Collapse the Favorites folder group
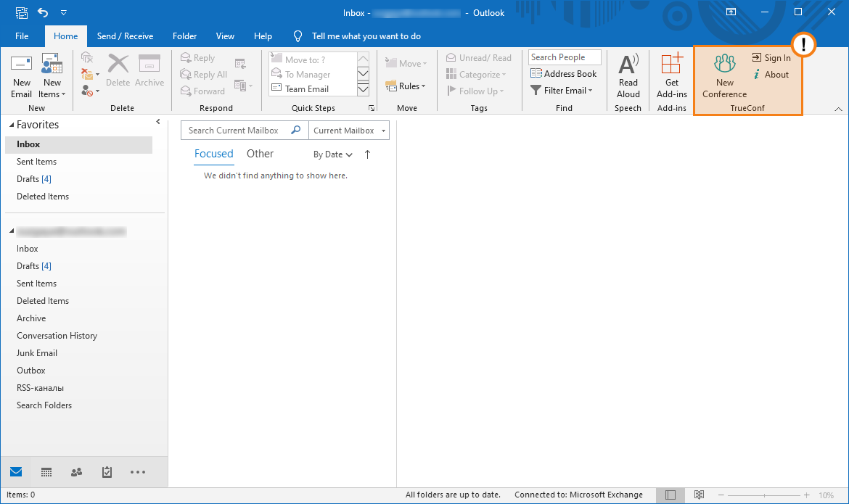Viewport: 849px width, 504px height. point(11,125)
